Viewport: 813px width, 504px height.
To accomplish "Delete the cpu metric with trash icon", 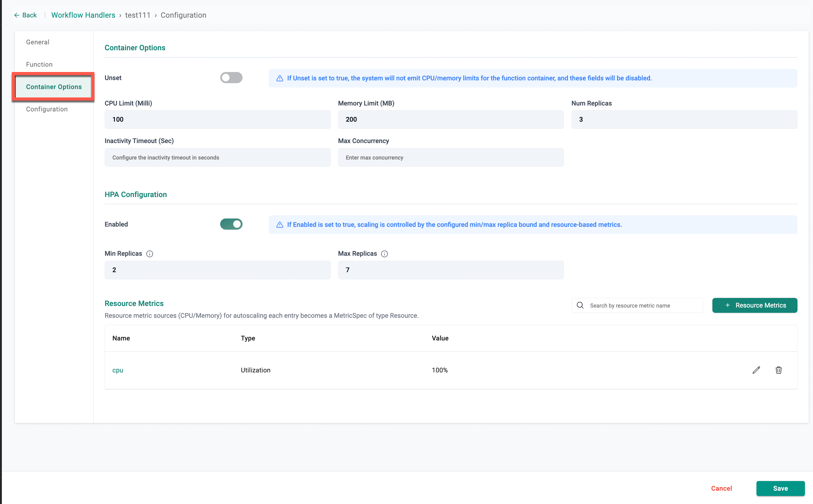I will pos(779,370).
